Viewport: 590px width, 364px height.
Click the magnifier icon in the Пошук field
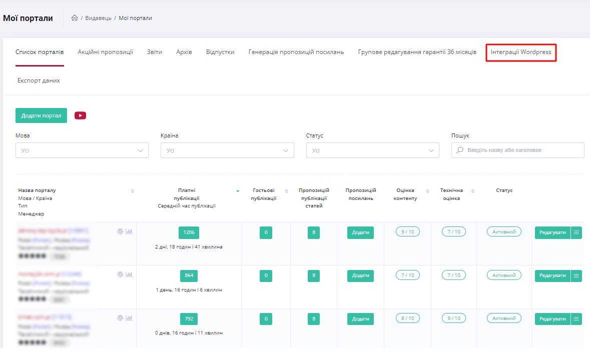[460, 150]
